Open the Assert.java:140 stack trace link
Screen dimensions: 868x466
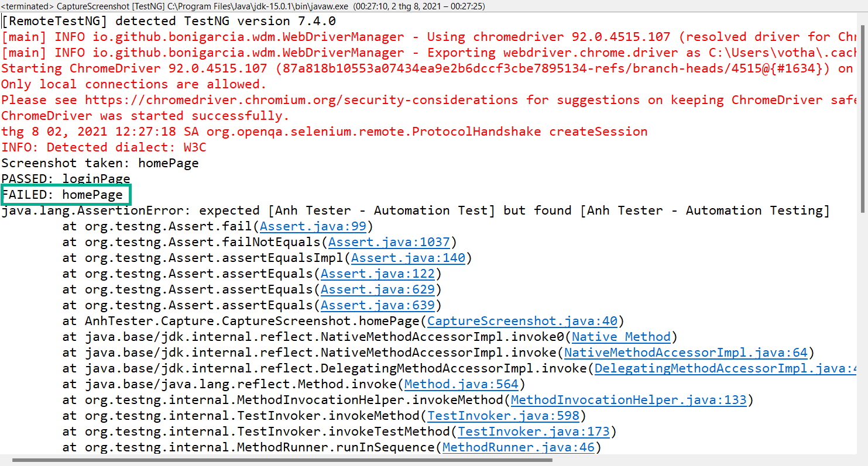408,258
